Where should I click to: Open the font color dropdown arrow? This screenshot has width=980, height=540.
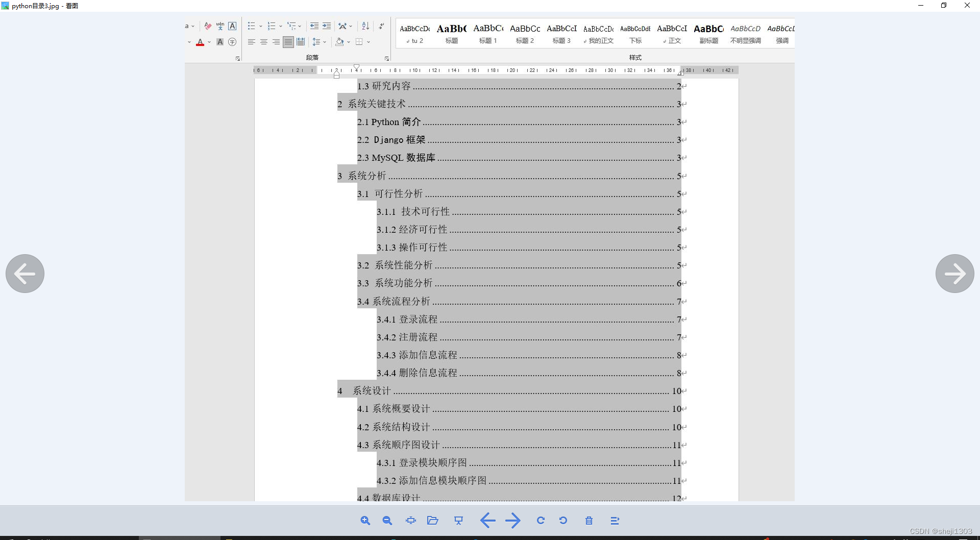tap(209, 43)
